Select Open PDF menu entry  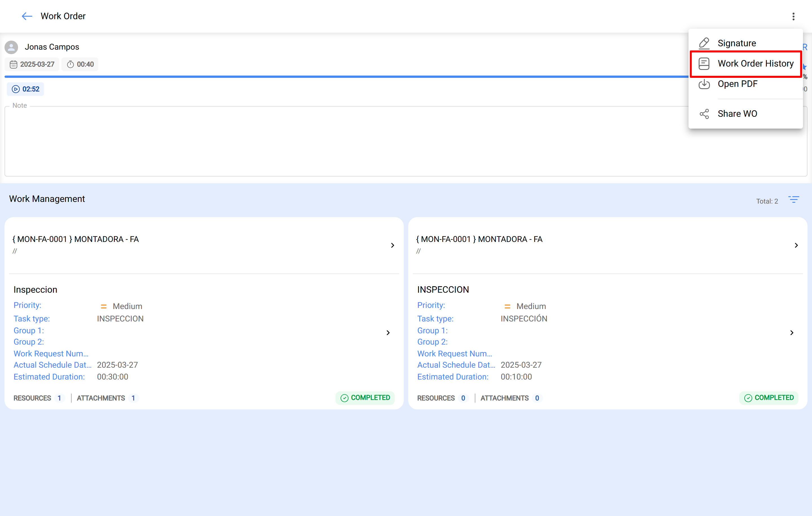pyautogui.click(x=745, y=84)
